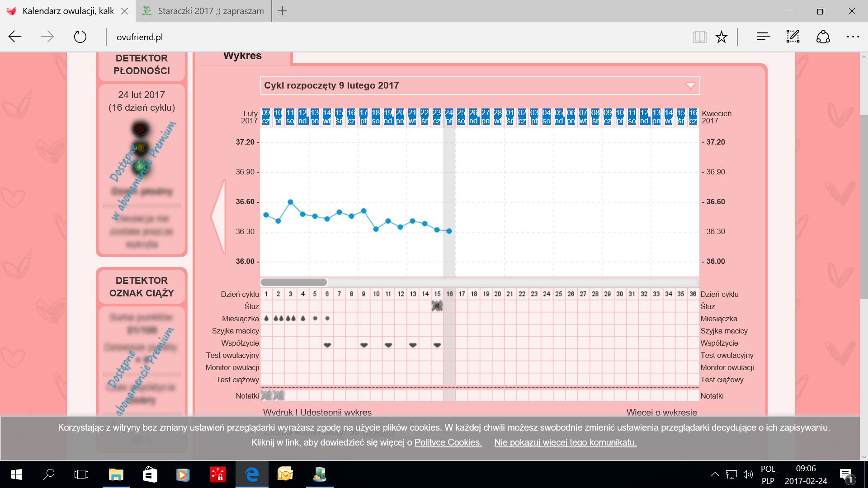The height and width of the screenshot is (488, 868).
Task: Click Nie pokazuj więcej tego komunikatu
Action: [x=565, y=442]
